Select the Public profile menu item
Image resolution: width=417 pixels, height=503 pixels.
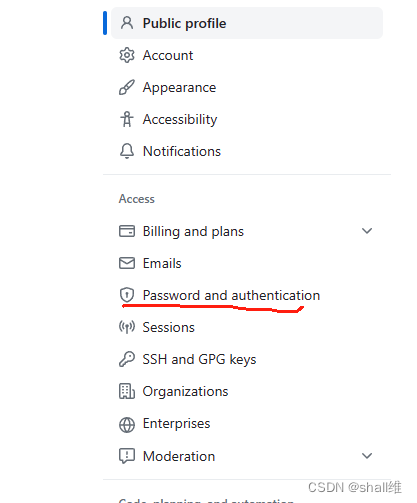click(247, 23)
